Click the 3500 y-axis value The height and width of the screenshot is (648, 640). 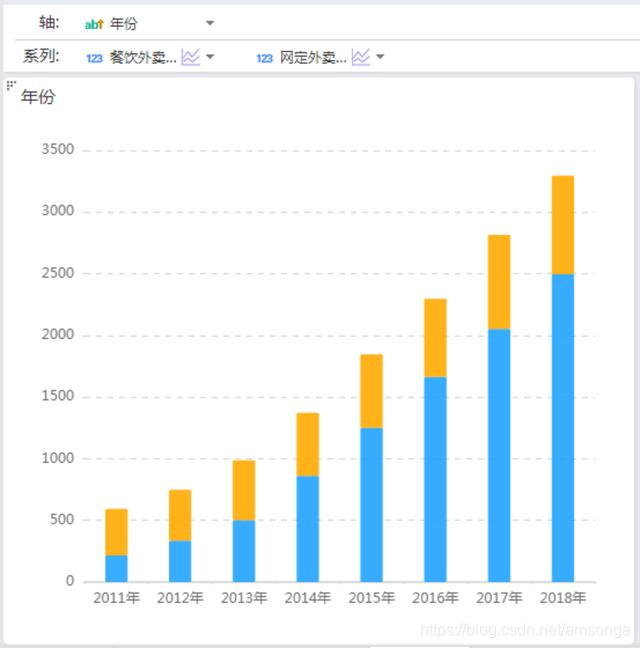pyautogui.click(x=58, y=149)
